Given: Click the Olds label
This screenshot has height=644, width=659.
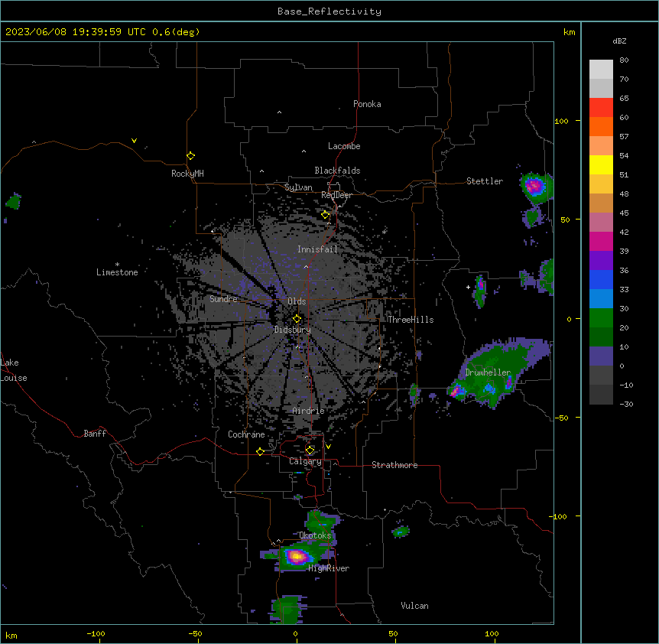Looking at the screenshot, I should [297, 301].
